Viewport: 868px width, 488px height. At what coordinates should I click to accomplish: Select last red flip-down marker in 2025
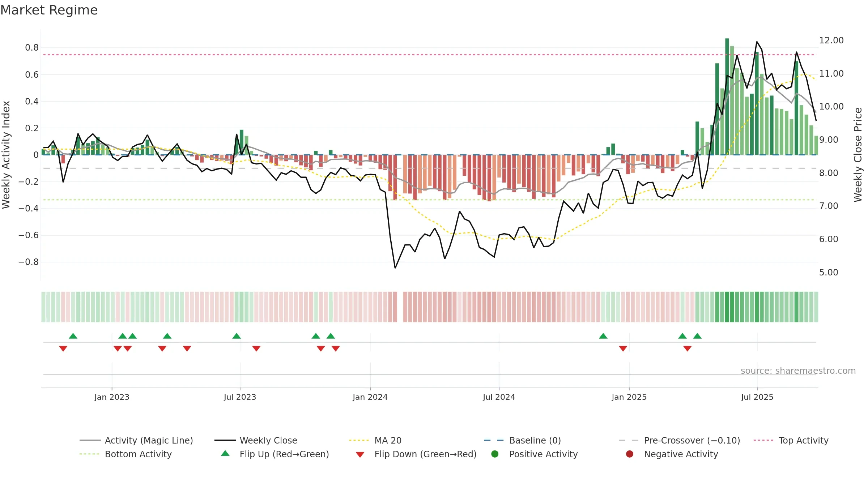[x=688, y=348]
